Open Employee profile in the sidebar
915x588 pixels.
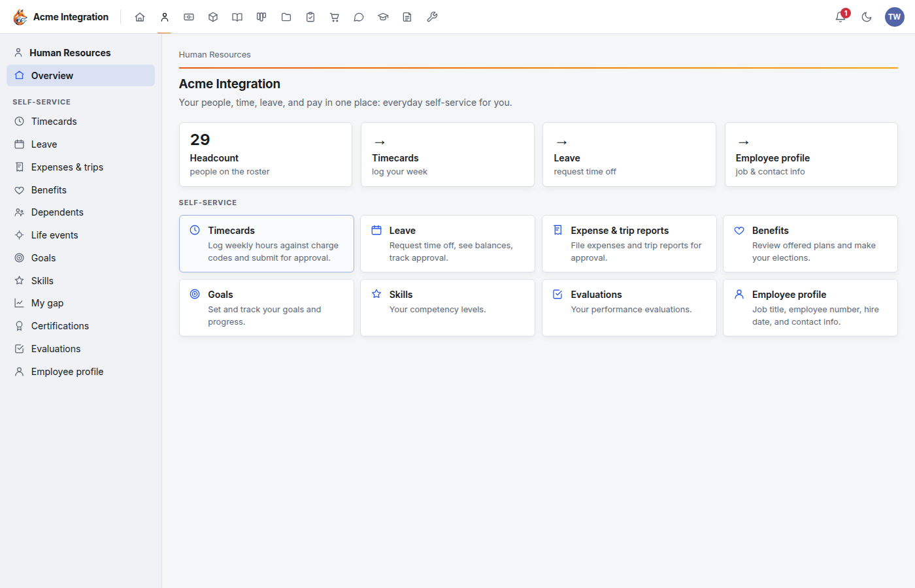point(80,372)
